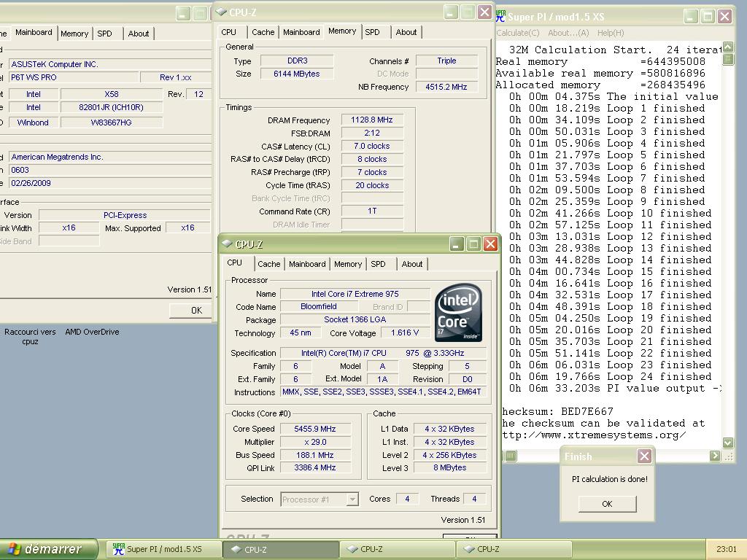Select Memory tab in Mainboard CPU-Z window
The image size is (747, 560).
point(74,34)
